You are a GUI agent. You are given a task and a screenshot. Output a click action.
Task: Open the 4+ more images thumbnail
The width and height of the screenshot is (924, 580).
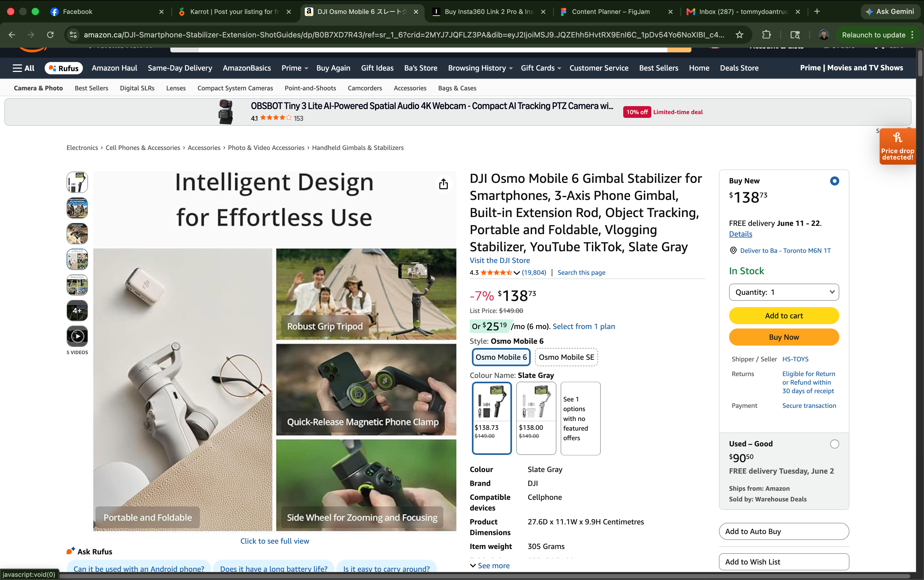(77, 311)
